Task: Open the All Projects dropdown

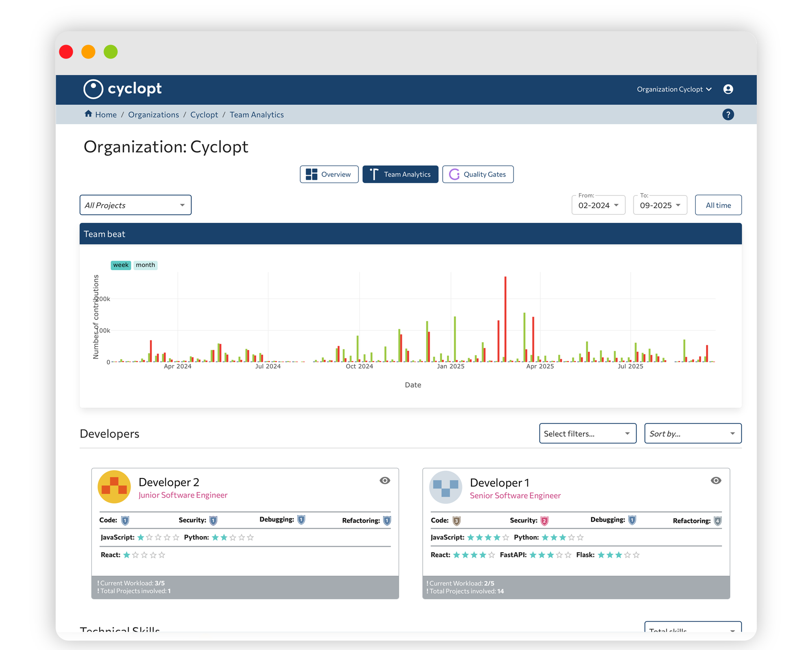Action: pyautogui.click(x=135, y=205)
